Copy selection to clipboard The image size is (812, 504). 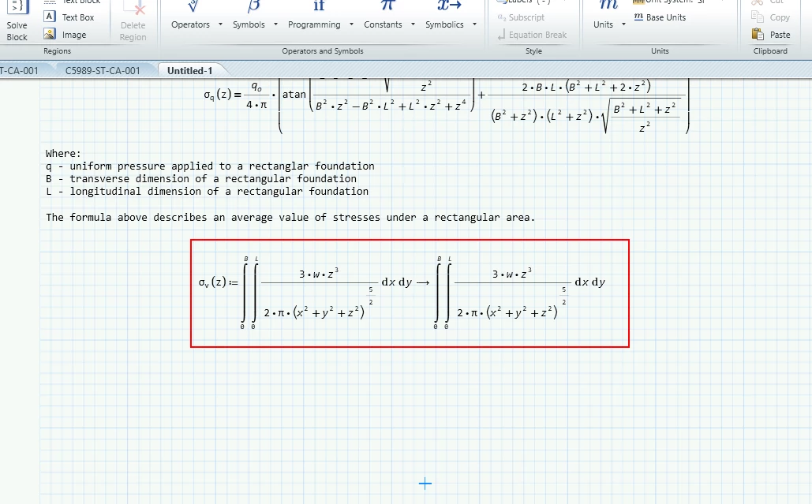pos(770,17)
